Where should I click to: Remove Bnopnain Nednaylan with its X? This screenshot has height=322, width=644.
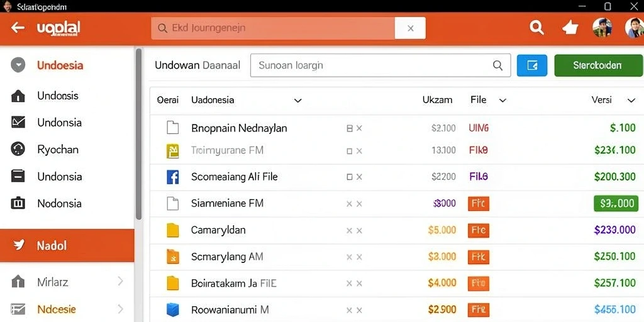pyautogui.click(x=359, y=128)
